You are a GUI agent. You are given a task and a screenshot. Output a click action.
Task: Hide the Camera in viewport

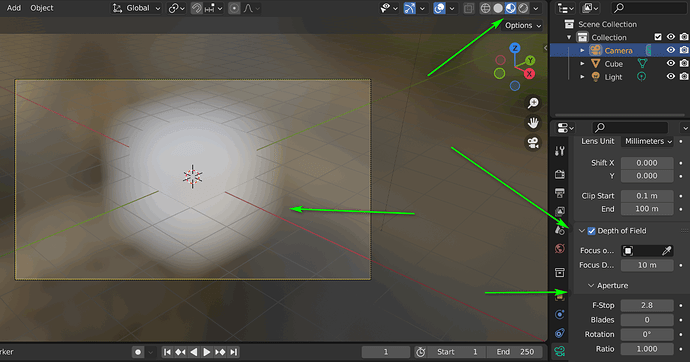point(671,51)
